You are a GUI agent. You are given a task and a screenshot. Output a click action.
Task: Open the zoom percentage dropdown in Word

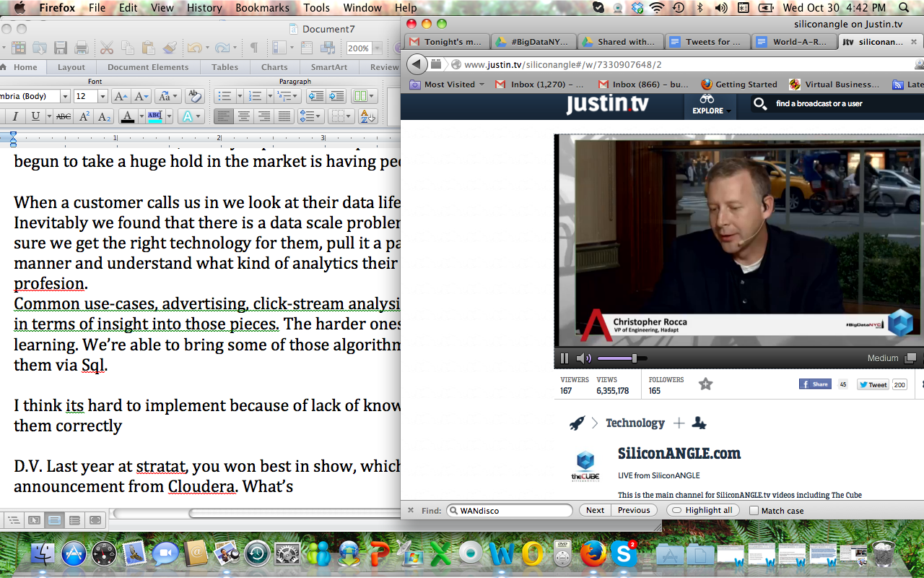tap(377, 48)
